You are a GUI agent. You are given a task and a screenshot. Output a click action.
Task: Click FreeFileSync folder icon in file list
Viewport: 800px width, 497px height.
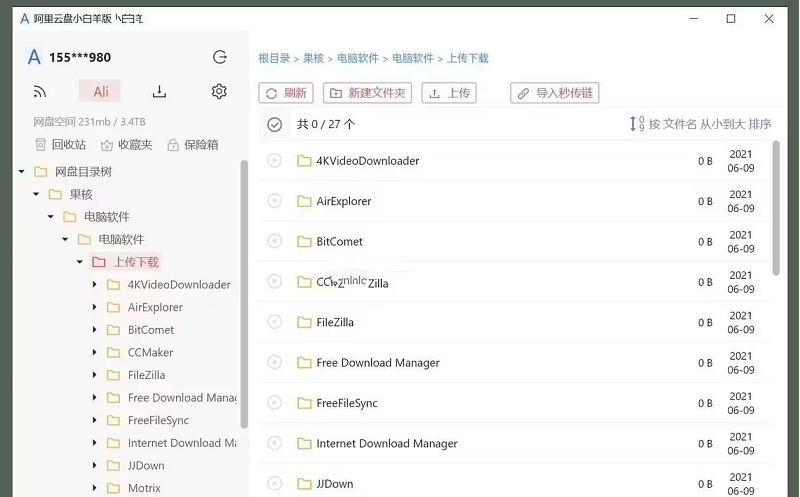pyautogui.click(x=304, y=403)
